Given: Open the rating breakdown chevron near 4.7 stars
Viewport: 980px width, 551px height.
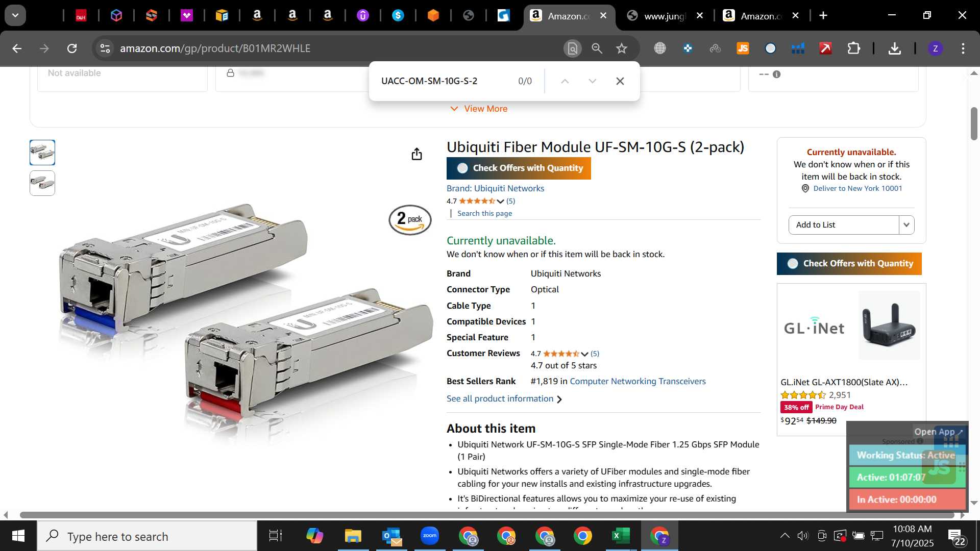Looking at the screenshot, I should coord(500,202).
